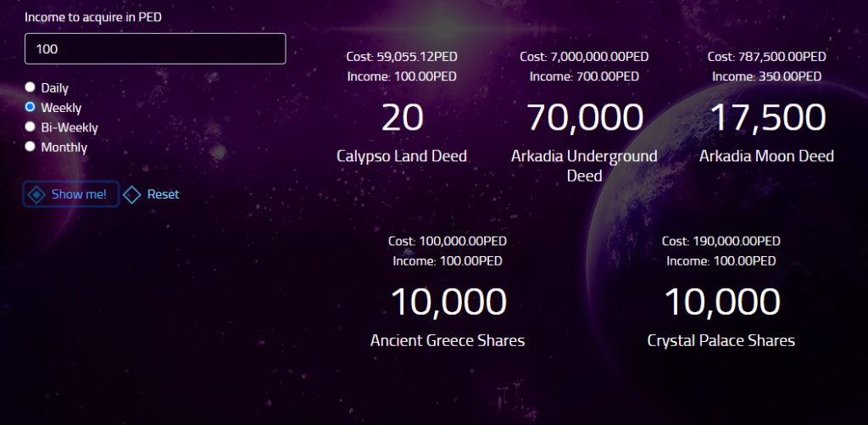The height and width of the screenshot is (425, 868).
Task: Click Income: 100.00PED above Crystal Palace Shares
Action: tap(721, 261)
